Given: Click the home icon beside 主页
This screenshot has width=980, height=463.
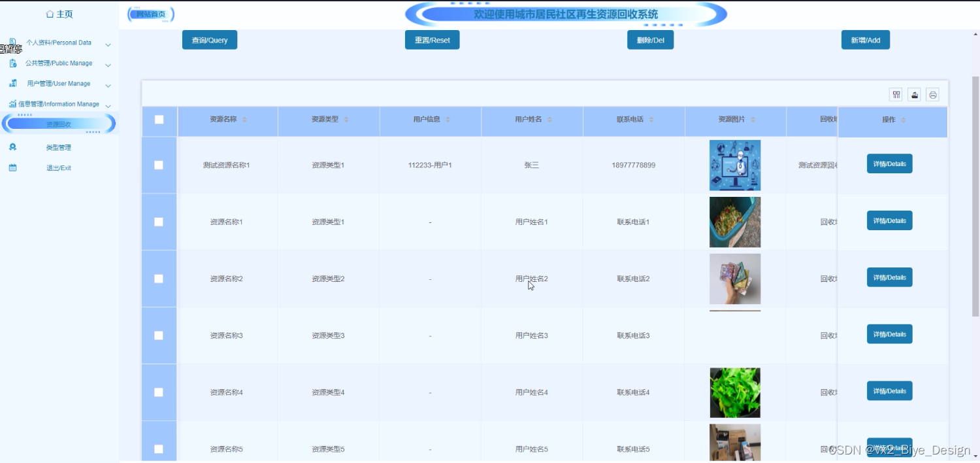Looking at the screenshot, I should click(50, 14).
